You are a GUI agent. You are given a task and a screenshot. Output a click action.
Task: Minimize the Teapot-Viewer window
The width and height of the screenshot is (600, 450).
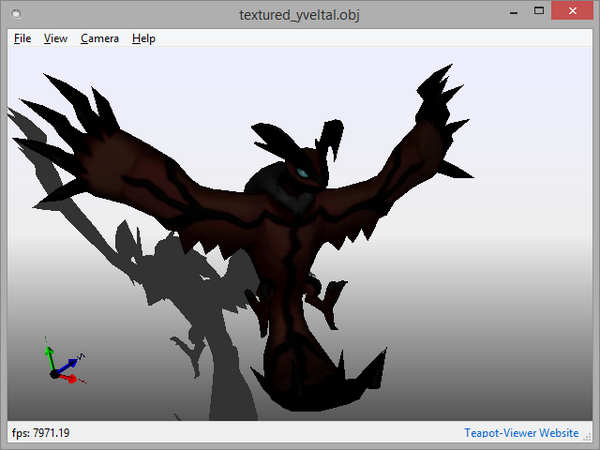[x=514, y=11]
